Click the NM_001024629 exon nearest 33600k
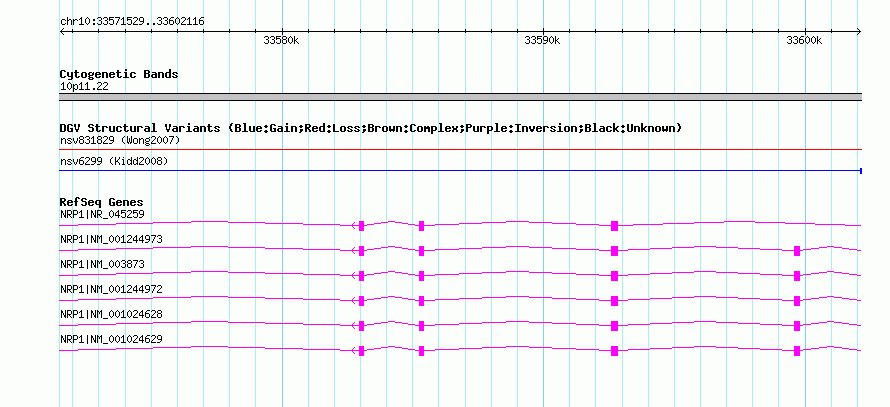The width and height of the screenshot is (890, 407). coord(797,351)
